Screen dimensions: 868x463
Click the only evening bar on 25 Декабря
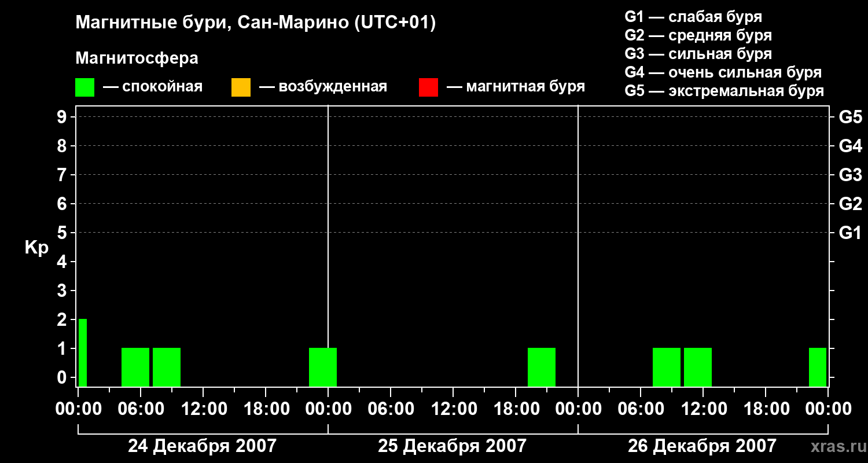pyautogui.click(x=542, y=367)
